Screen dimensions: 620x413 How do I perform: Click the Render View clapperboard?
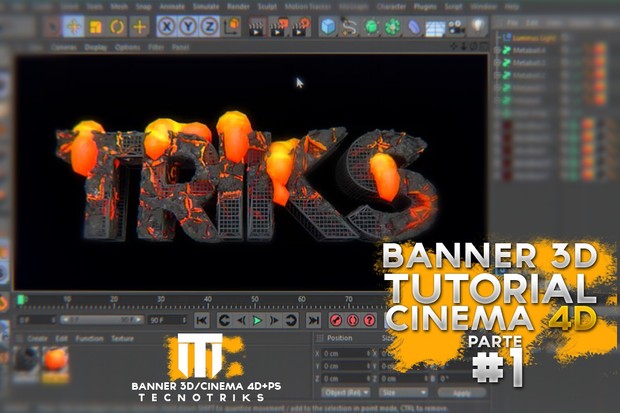(x=255, y=27)
